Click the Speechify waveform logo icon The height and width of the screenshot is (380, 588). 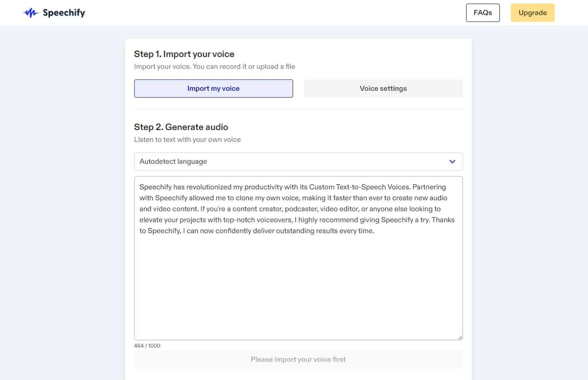click(31, 13)
